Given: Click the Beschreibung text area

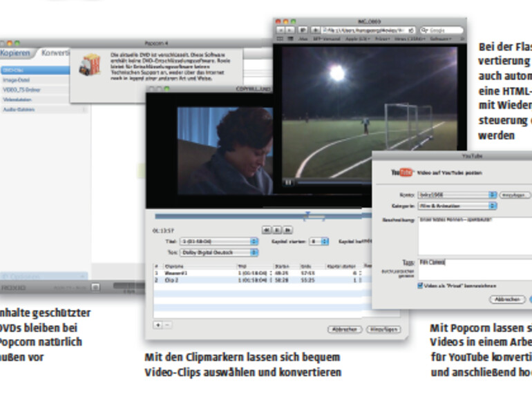Looking at the screenshot, I should point(475,236).
